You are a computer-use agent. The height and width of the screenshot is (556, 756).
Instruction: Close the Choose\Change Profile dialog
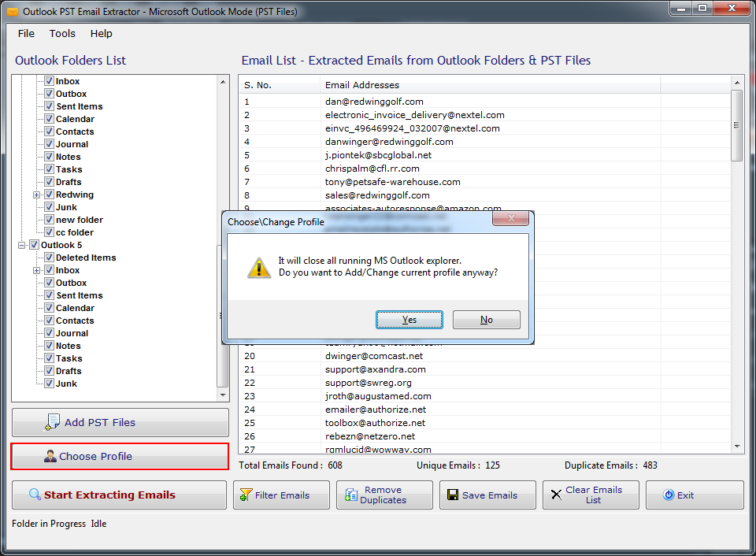(510, 218)
